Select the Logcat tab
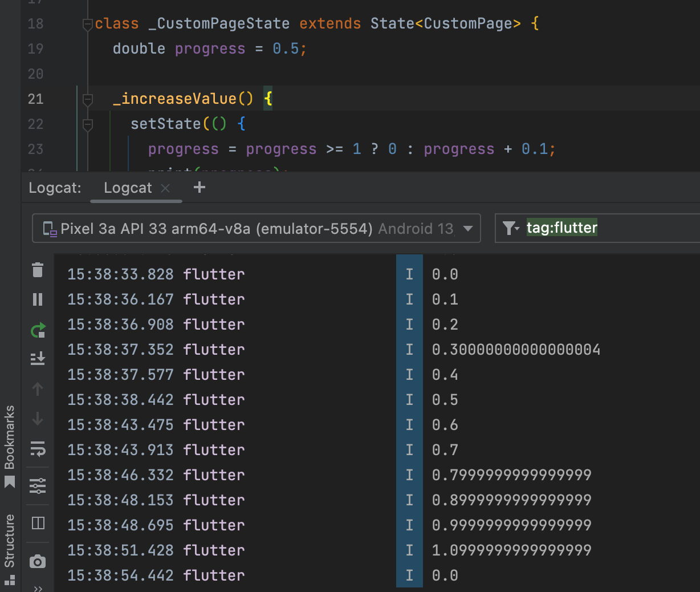Screen dimensions: 700x592 [x=128, y=188]
